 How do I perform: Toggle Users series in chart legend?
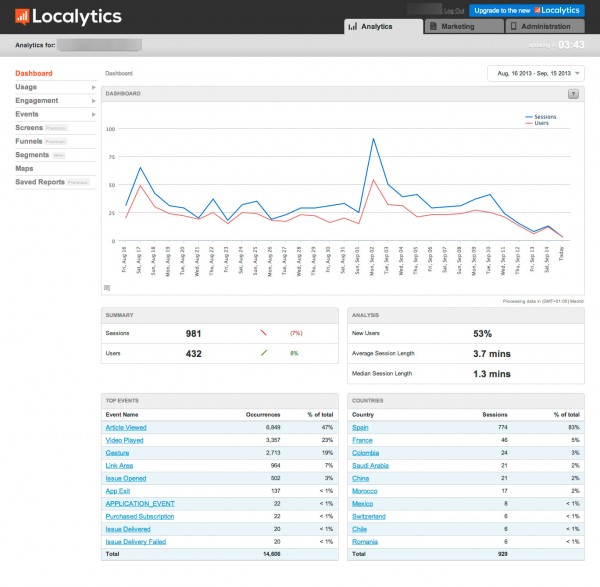point(537,123)
